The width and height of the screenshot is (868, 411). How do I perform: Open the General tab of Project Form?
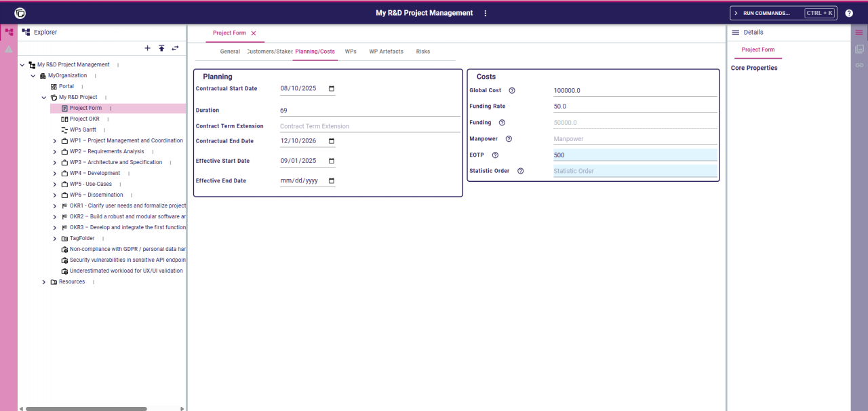point(230,51)
